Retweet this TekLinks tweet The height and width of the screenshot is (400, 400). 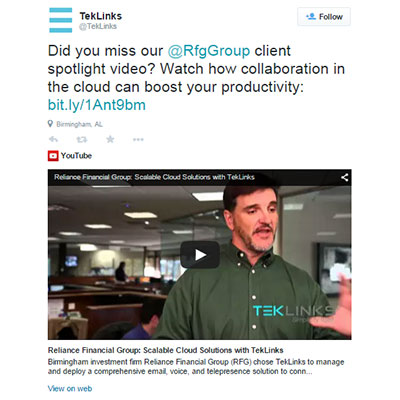coord(82,139)
